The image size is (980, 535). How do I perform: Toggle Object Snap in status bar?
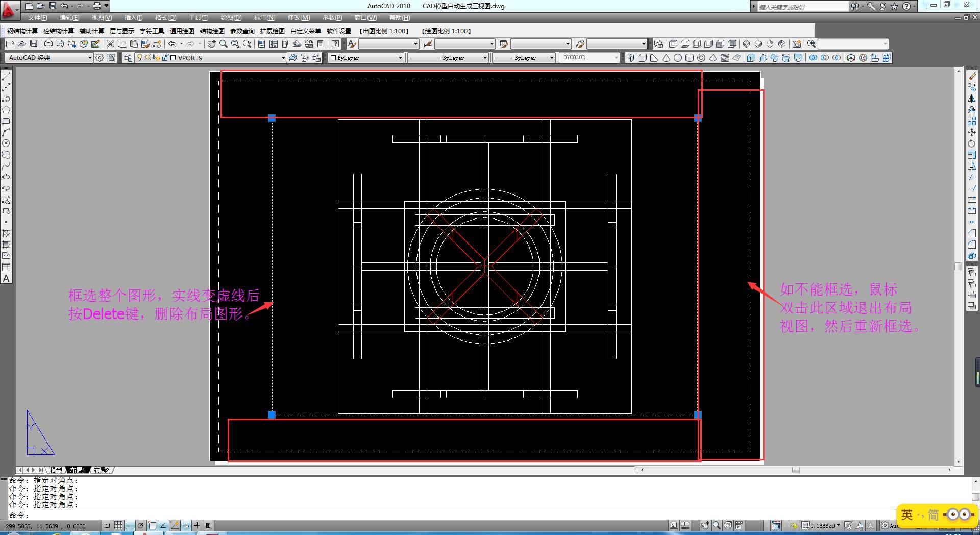(152, 525)
